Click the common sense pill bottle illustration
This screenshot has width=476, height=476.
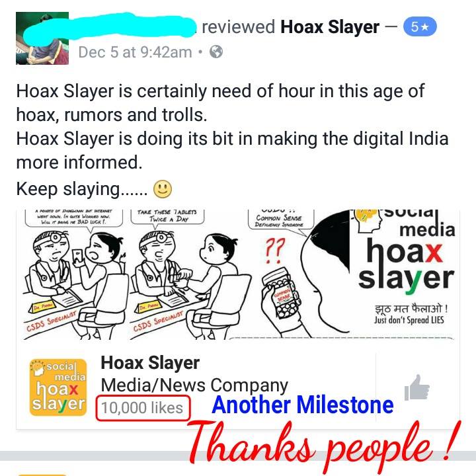[282, 294]
